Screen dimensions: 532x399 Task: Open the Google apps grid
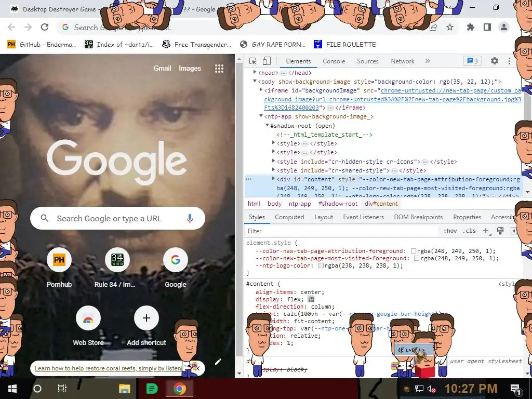point(219,69)
